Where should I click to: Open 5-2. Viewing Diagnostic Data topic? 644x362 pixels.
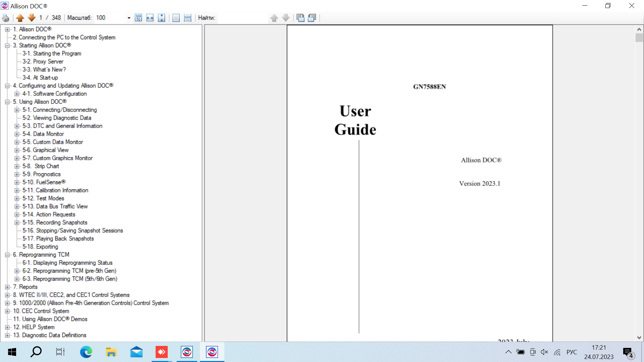pos(57,118)
